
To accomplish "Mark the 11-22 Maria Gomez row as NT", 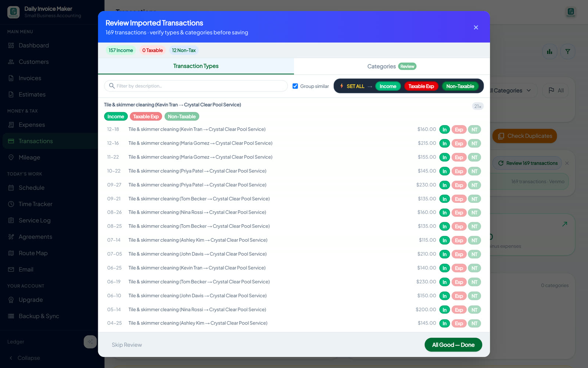I will coord(474,157).
